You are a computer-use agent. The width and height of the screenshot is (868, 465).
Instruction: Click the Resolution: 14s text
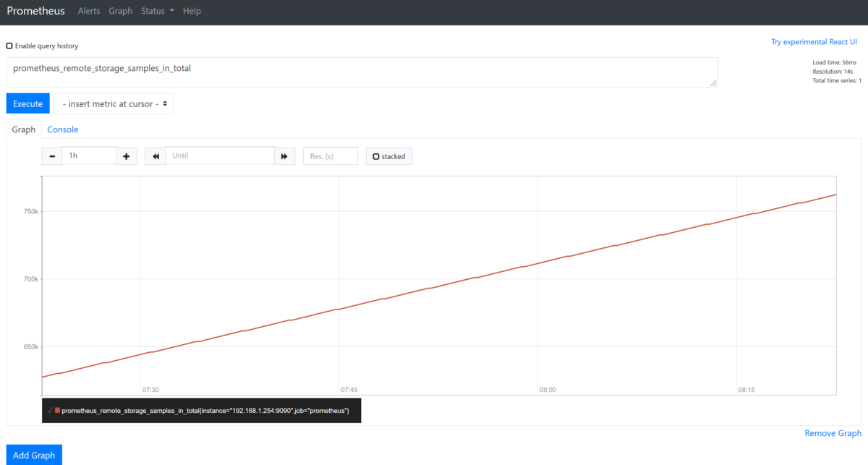[x=834, y=72]
